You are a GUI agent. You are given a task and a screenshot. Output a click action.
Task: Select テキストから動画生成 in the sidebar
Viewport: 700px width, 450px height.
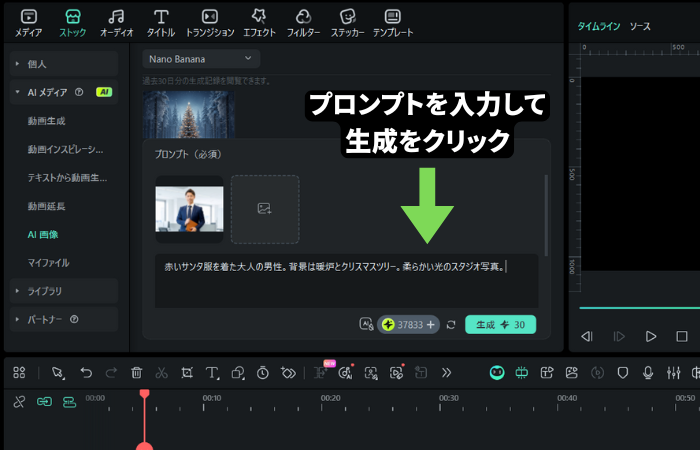click(67, 178)
